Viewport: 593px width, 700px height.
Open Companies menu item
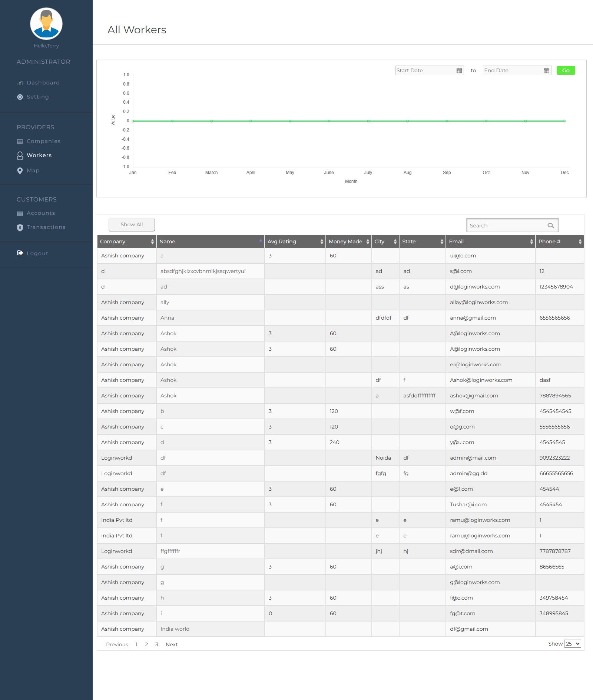[x=43, y=141]
